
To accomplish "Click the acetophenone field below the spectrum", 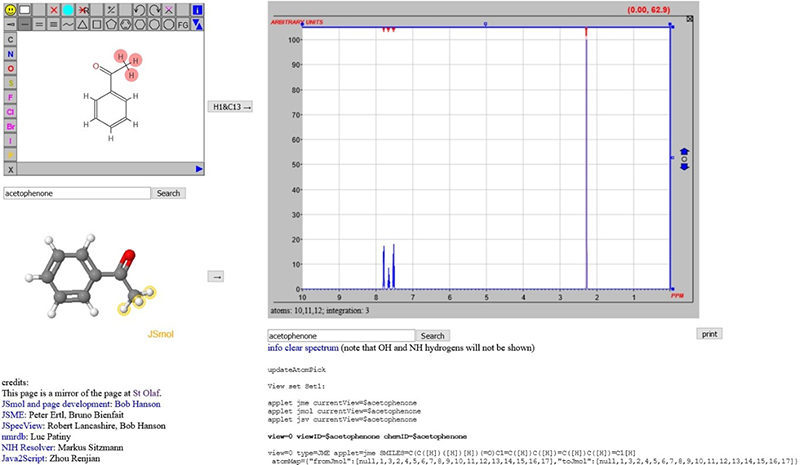I will (340, 336).
